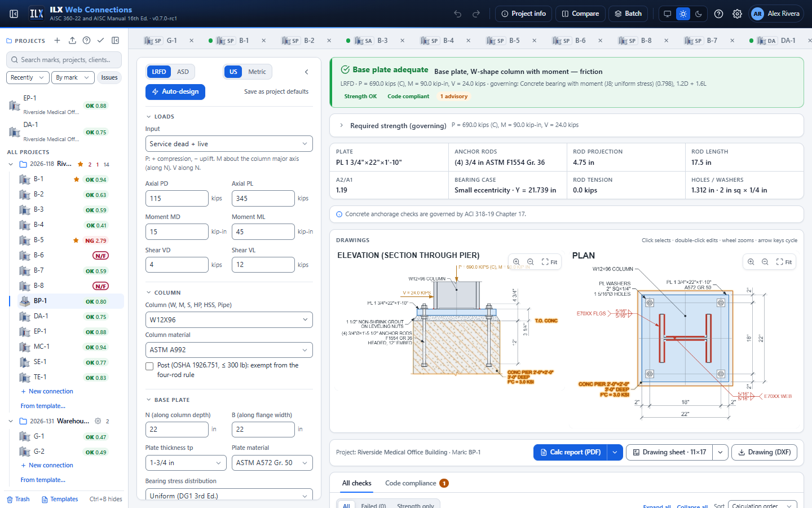This screenshot has height=508, width=812.
Task: Open Trash in the sidebar footer
Action: coord(18,499)
